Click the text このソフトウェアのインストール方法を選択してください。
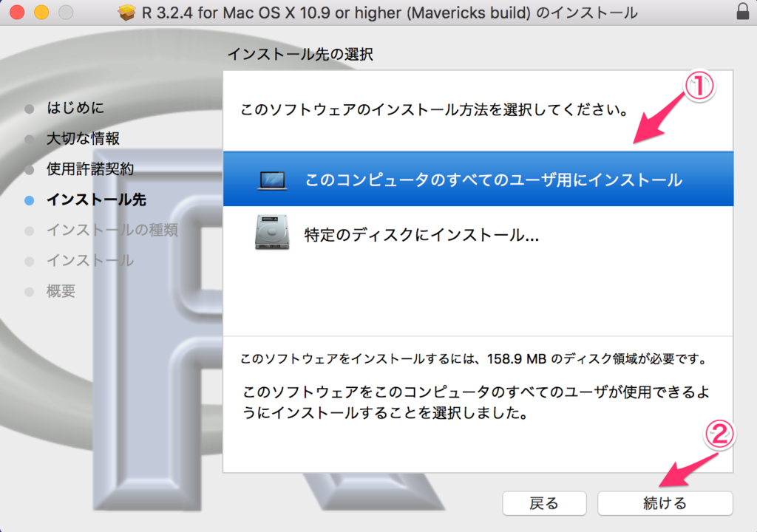757x532 pixels. (x=435, y=110)
